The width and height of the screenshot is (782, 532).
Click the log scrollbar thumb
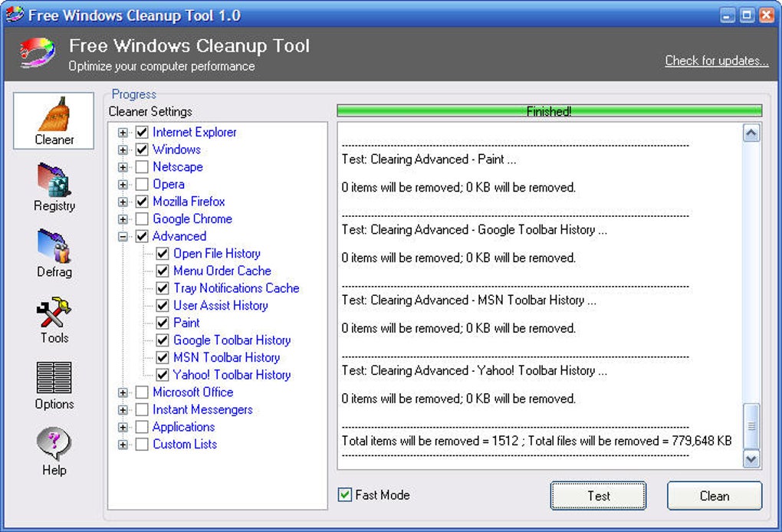(751, 426)
